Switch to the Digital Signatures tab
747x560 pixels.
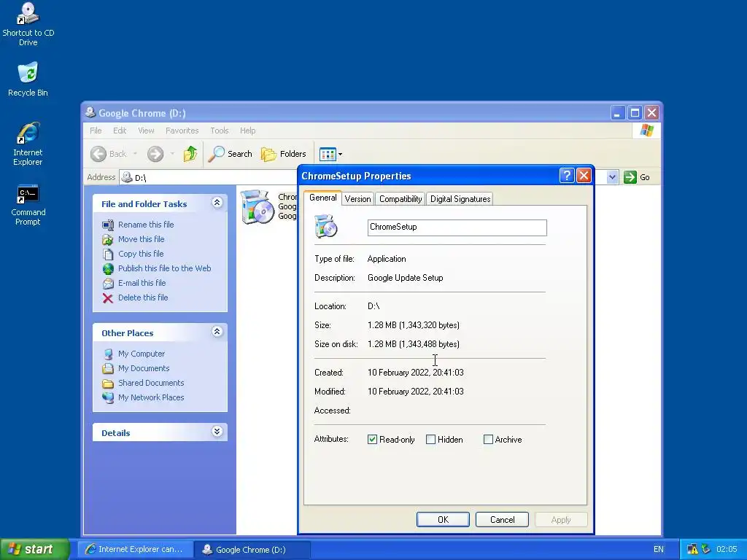click(x=460, y=199)
